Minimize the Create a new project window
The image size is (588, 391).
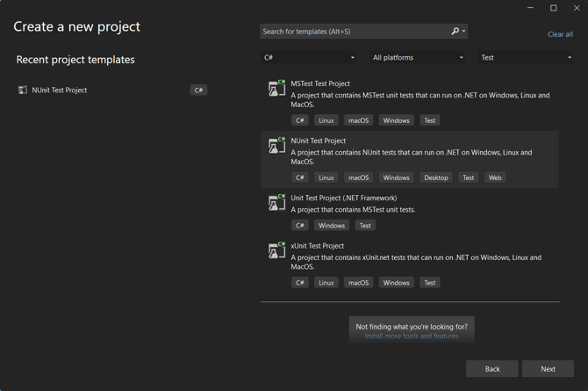pos(530,8)
